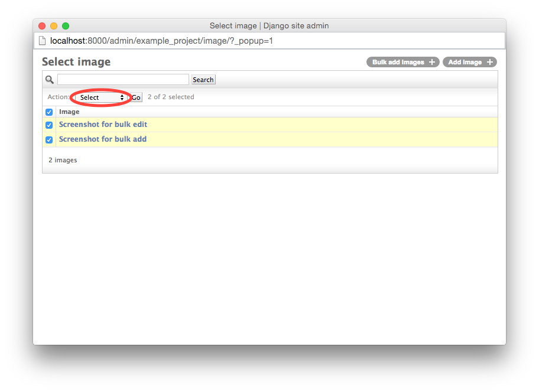Close the popup with the red button

(43, 26)
